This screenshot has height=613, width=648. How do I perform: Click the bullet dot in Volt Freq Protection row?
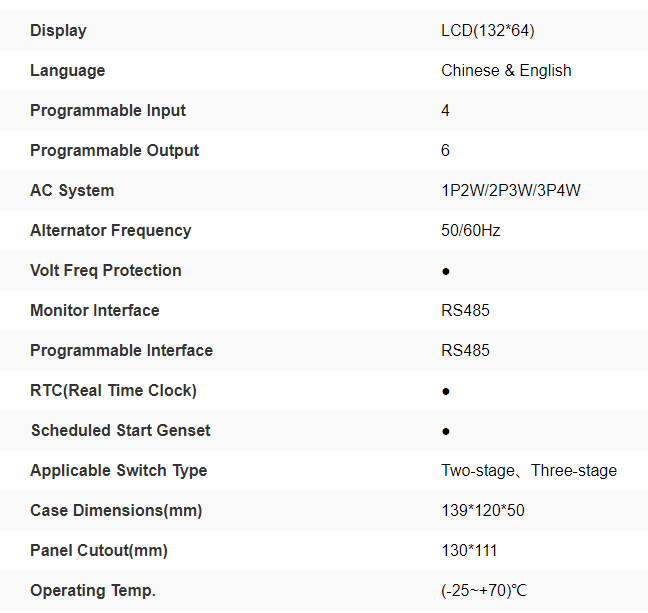pos(446,271)
